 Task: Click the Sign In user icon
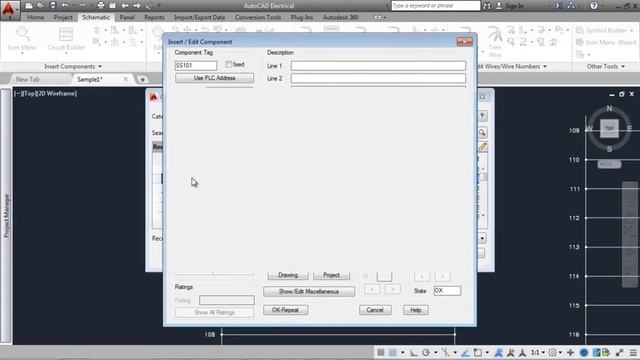[499, 6]
